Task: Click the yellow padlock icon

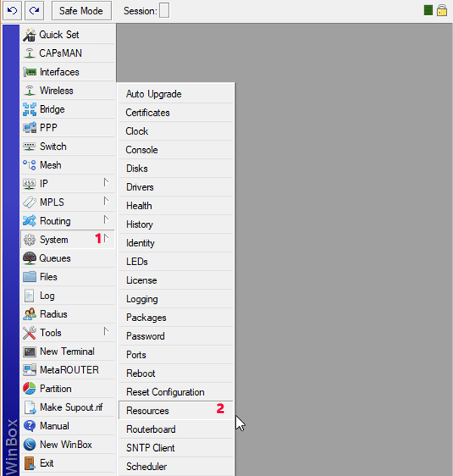Action: pyautogui.click(x=442, y=10)
